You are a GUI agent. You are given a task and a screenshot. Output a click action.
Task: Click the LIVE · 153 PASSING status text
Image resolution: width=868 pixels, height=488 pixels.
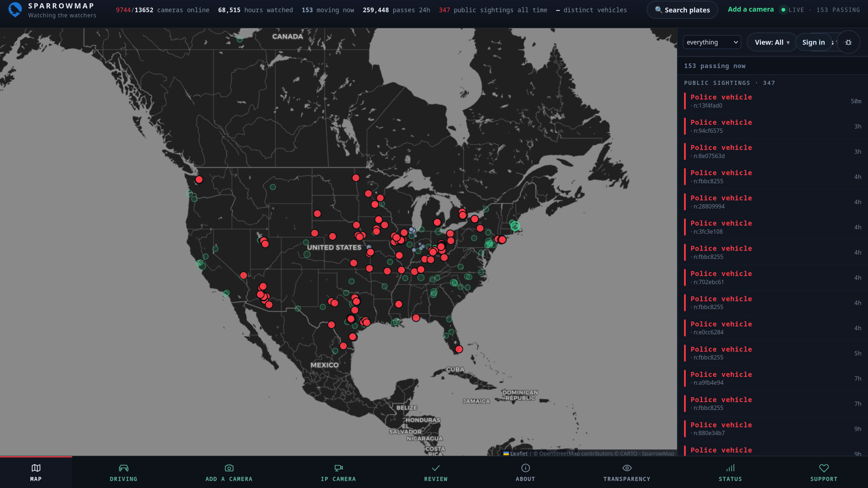[x=824, y=10]
